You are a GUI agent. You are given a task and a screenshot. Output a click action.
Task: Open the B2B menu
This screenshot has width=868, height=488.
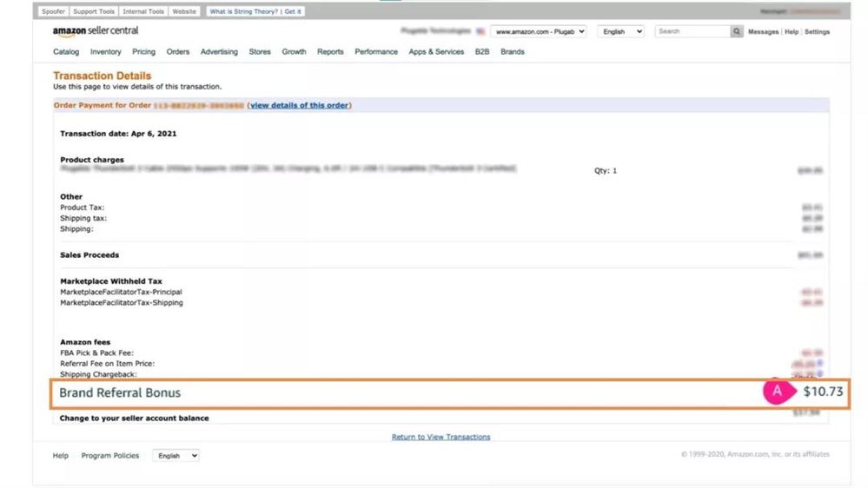tap(482, 51)
